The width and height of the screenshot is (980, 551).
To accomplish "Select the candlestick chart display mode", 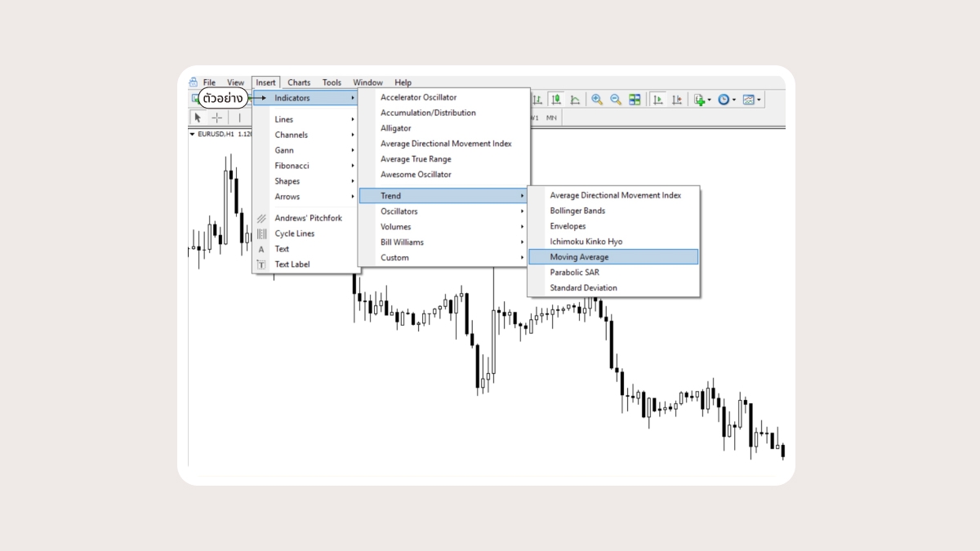I will pyautogui.click(x=556, y=100).
